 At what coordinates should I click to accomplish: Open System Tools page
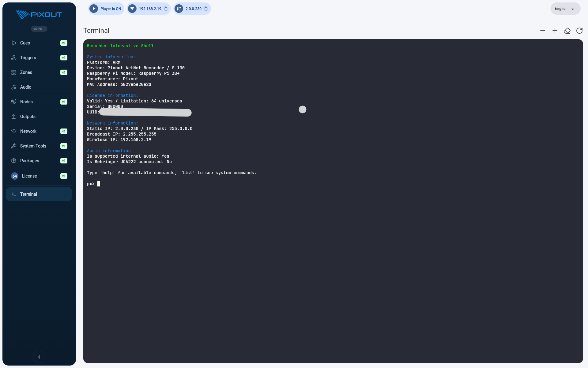39,146
